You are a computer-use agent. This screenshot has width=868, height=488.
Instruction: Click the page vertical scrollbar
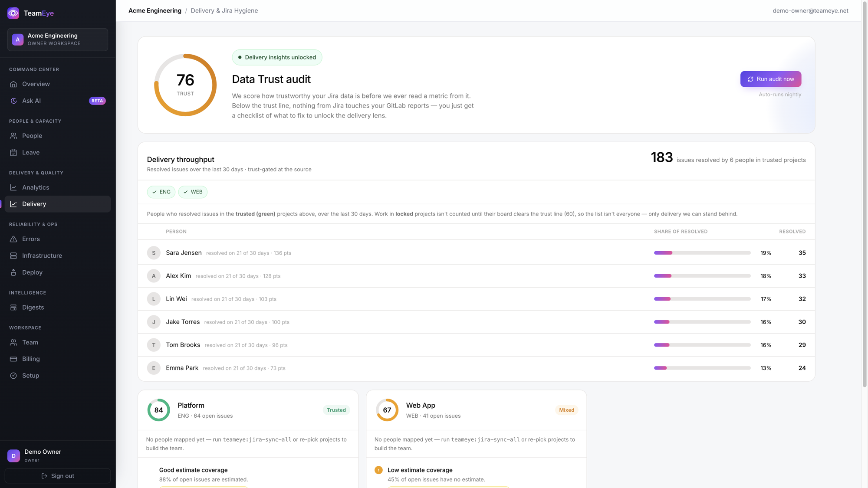coord(865,195)
